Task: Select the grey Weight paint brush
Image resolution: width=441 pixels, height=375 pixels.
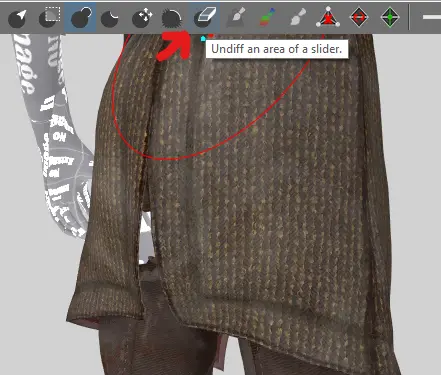Action: tap(236, 17)
